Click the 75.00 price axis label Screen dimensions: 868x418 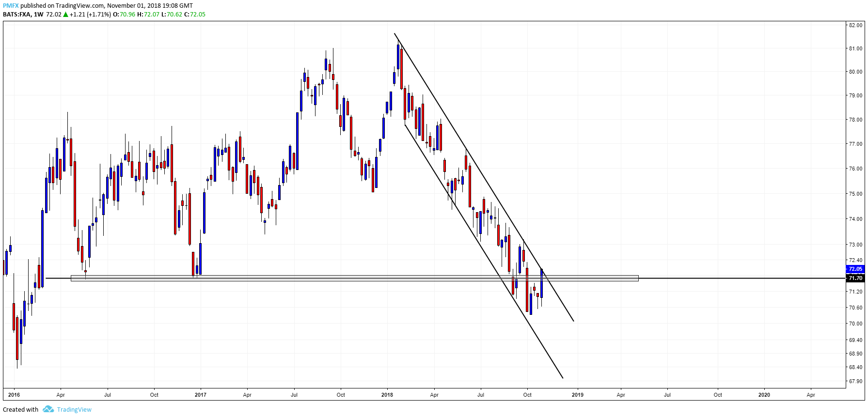(855, 194)
